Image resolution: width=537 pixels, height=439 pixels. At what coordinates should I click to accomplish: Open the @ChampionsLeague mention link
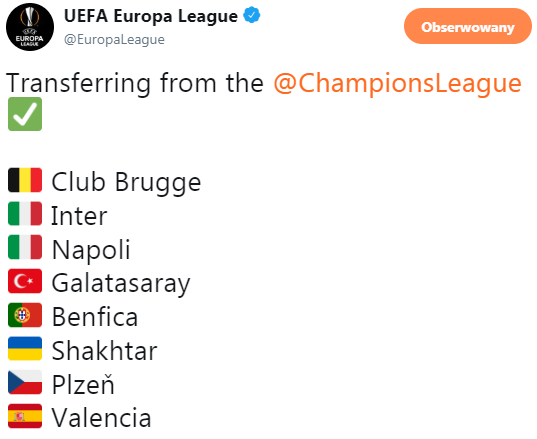[x=397, y=83]
